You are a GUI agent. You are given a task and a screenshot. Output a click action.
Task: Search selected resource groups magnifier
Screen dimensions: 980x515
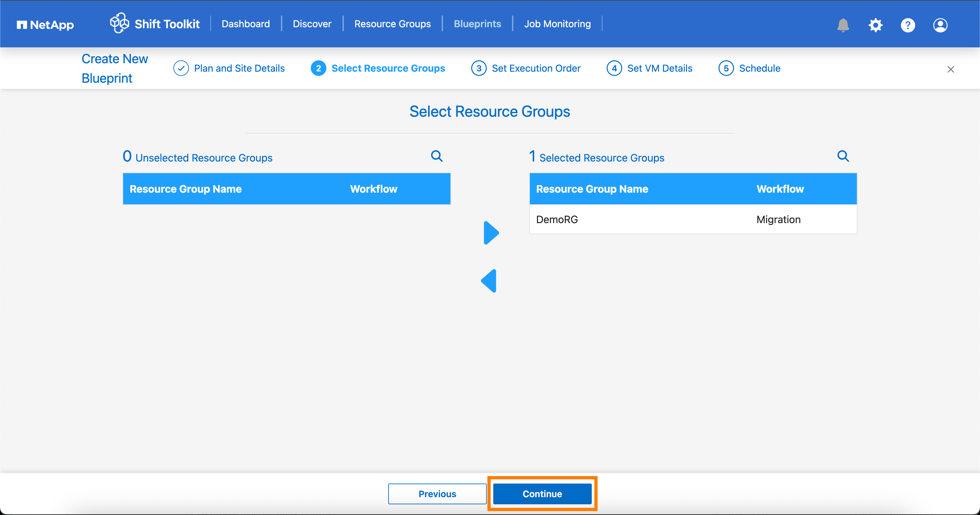[843, 156]
